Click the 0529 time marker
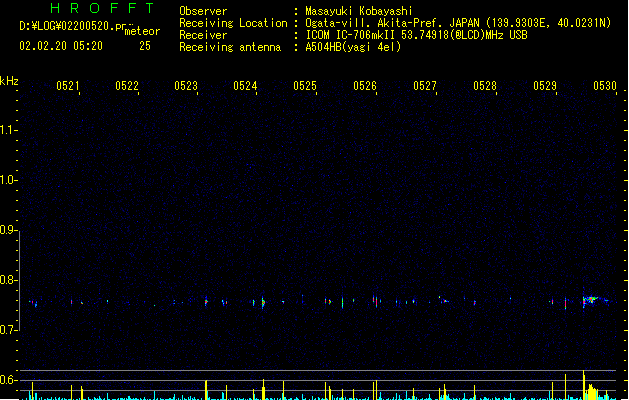The image size is (629, 400). [545, 86]
